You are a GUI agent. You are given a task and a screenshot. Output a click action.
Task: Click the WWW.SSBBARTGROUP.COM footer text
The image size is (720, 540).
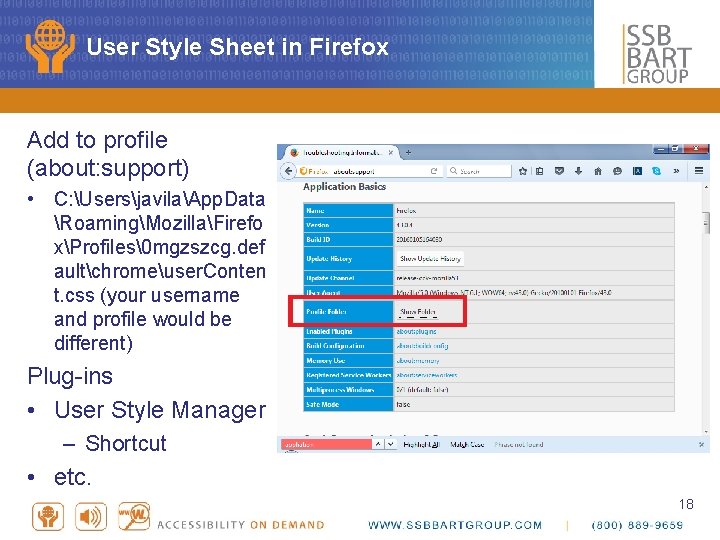point(455,525)
